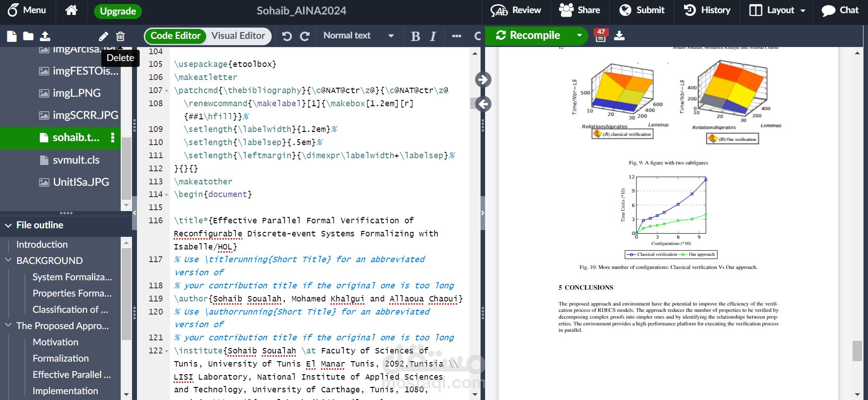The width and height of the screenshot is (868, 400).
Task: Switch to Visual Editor mode
Action: (238, 36)
